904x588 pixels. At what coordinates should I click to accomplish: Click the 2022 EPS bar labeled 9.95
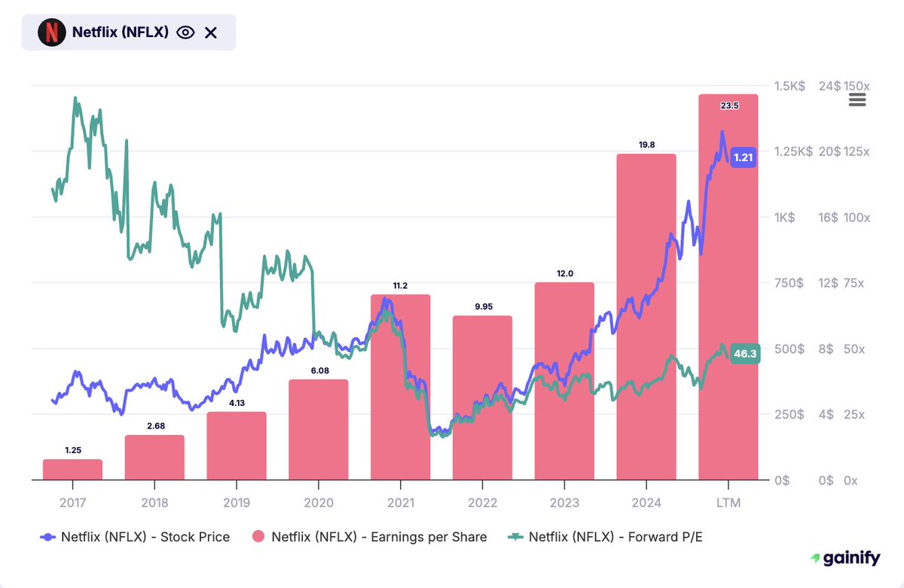(x=483, y=398)
